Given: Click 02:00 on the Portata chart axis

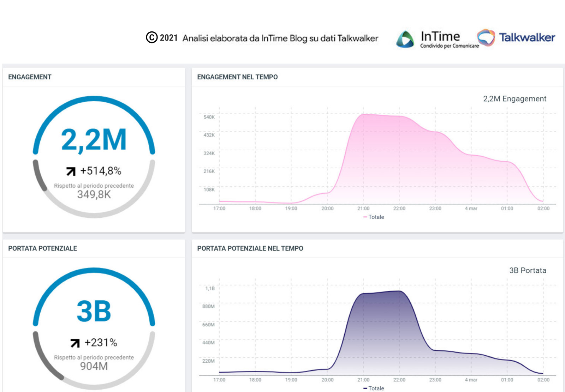Looking at the screenshot, I should click(543, 380).
